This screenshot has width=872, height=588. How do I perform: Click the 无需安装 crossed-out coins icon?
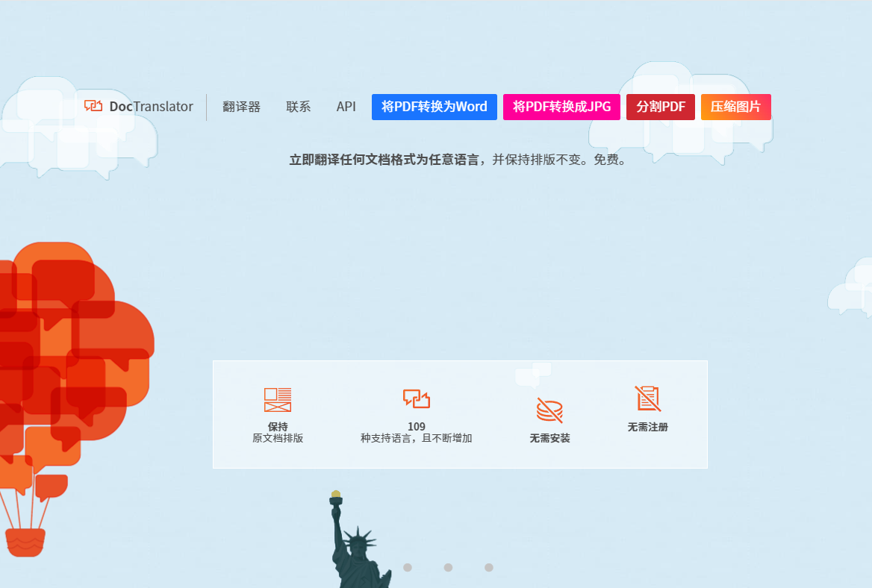coord(549,410)
